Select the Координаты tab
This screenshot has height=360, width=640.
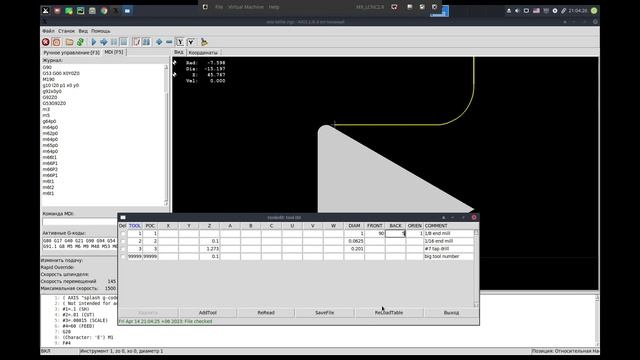(x=203, y=53)
